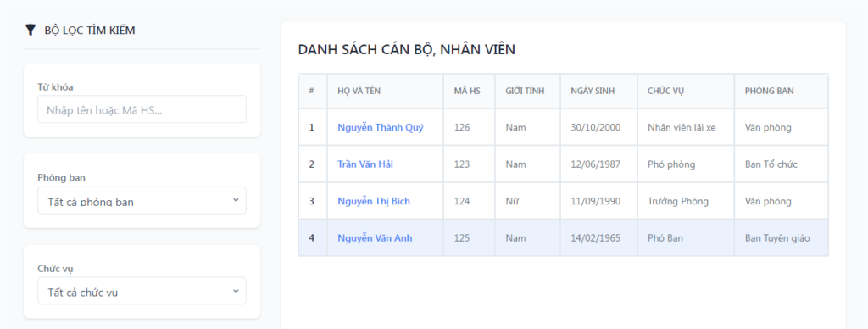Viewport: 868px width, 329px height.
Task: Open the Phòng ban dropdown
Action: (x=142, y=200)
